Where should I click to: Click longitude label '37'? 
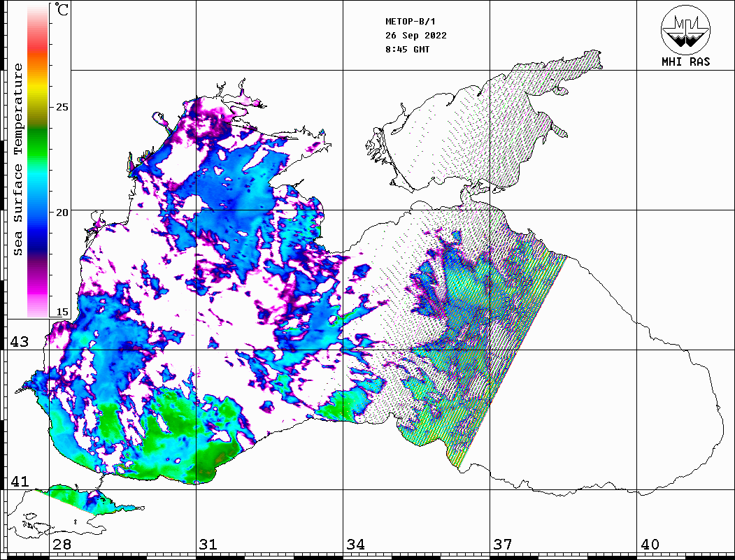coord(503,545)
